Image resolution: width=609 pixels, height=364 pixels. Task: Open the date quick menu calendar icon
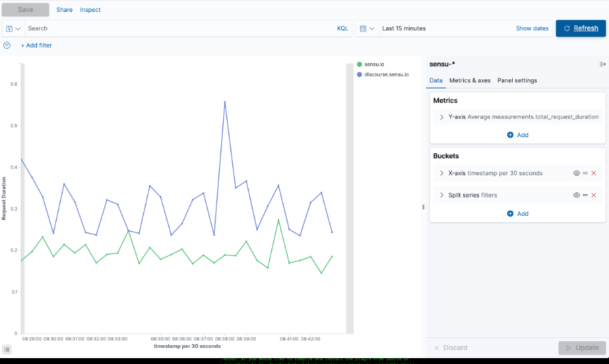click(367, 29)
